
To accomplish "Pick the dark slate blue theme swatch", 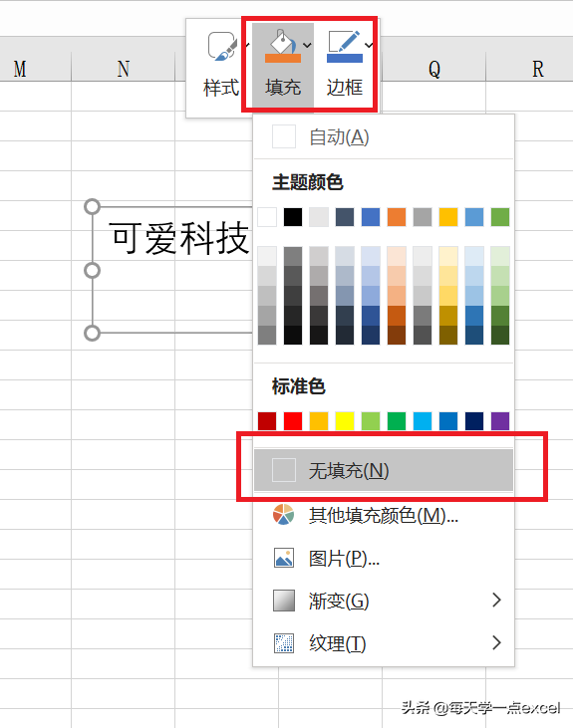I will (345, 217).
